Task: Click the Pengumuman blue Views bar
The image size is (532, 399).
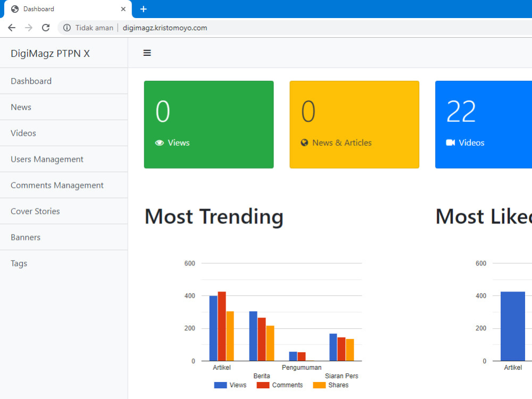Action: [293, 356]
